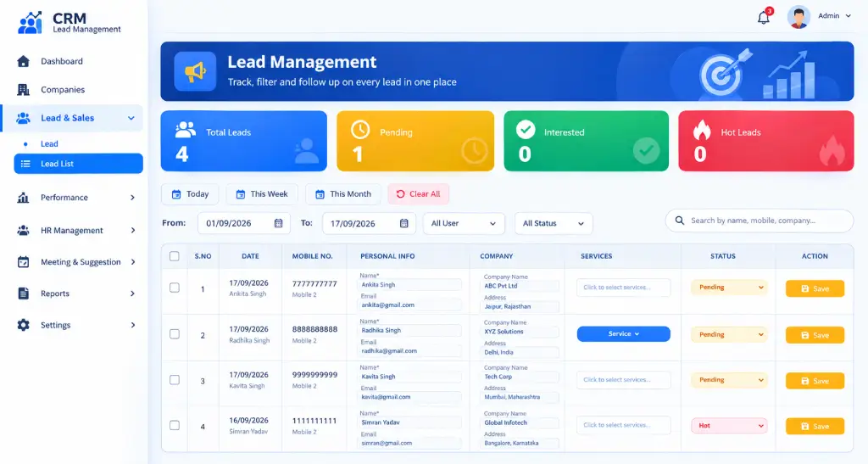
Task: Click the Hot Leads flame icon
Action: pos(701,130)
